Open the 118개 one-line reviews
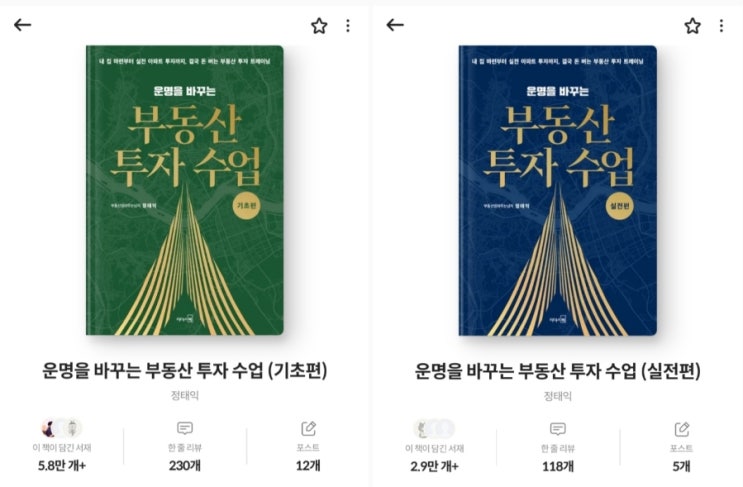Image resolution: width=743 pixels, height=487 pixels. [x=558, y=466]
